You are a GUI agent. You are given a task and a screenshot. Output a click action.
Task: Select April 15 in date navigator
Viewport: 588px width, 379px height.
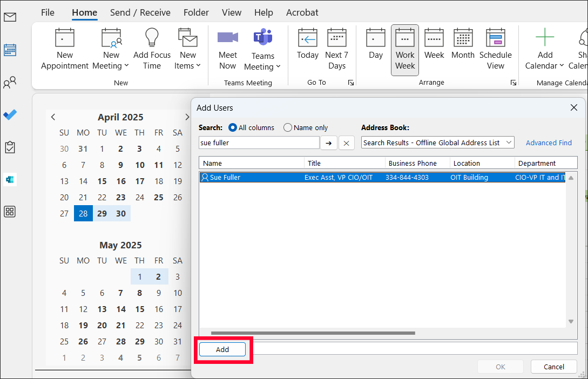(102, 181)
